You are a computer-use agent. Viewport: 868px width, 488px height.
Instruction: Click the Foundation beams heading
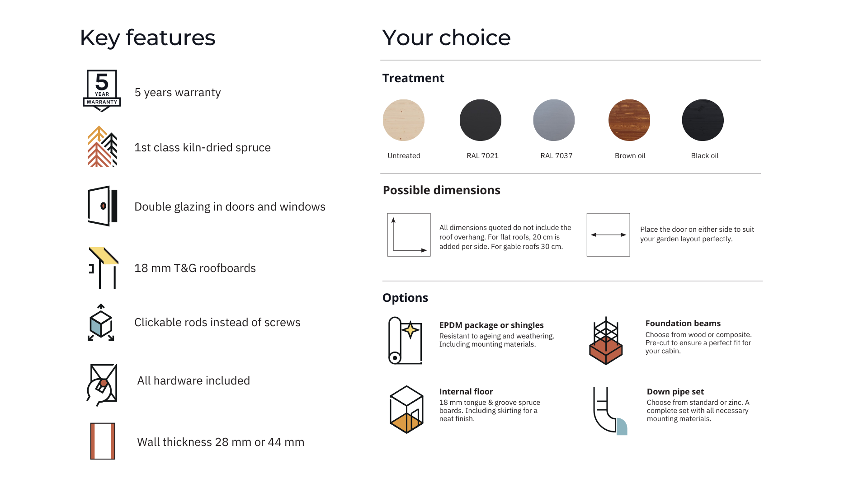(683, 324)
